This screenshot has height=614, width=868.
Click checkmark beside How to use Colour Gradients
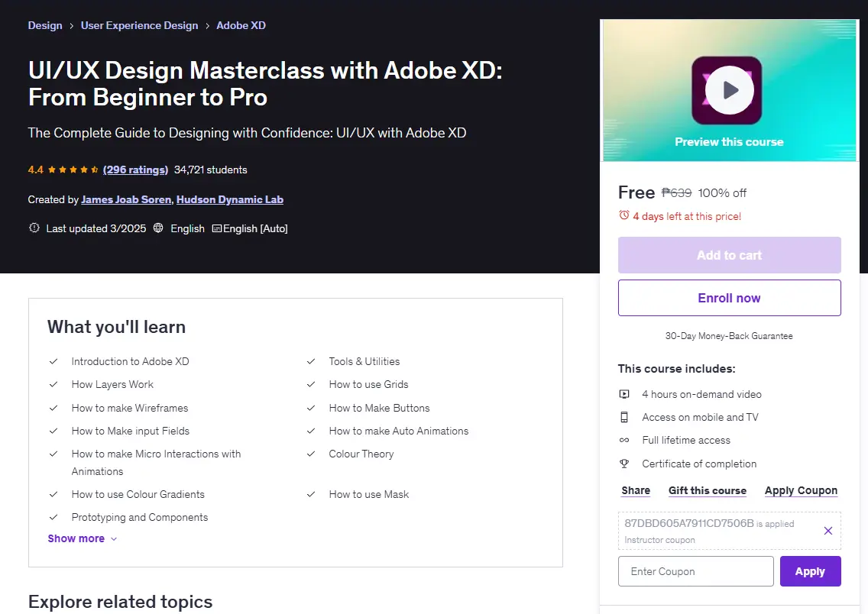53,495
